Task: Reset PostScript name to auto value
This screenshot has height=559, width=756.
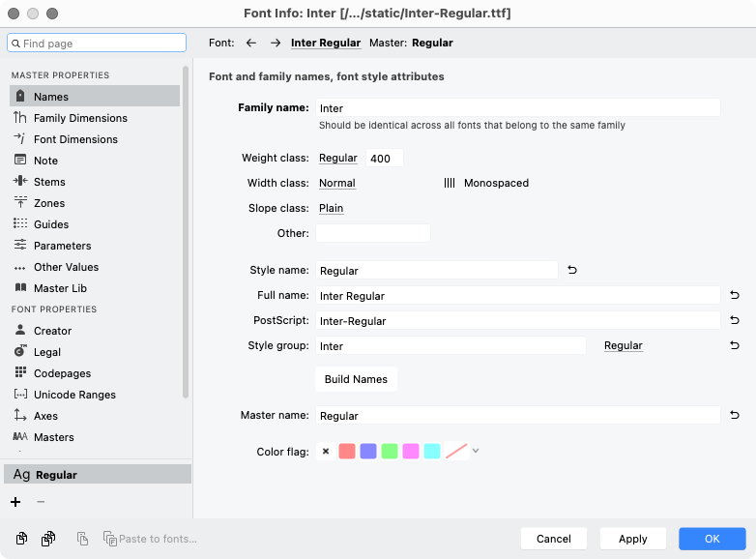Action: click(735, 320)
